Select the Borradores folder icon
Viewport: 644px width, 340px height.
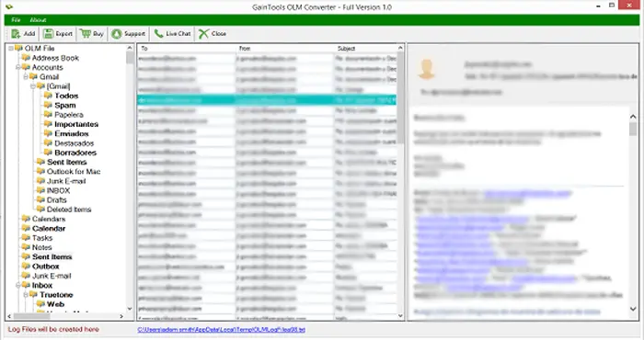point(48,153)
